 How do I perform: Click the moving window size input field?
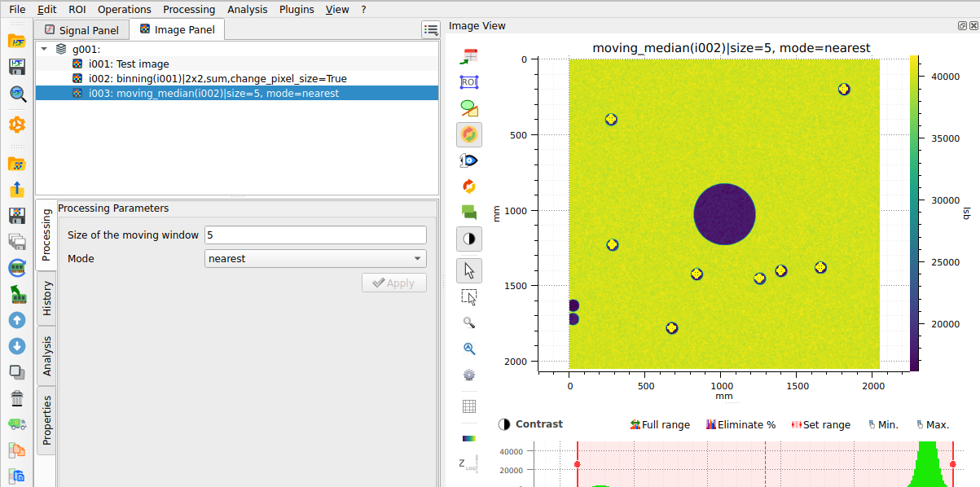315,235
